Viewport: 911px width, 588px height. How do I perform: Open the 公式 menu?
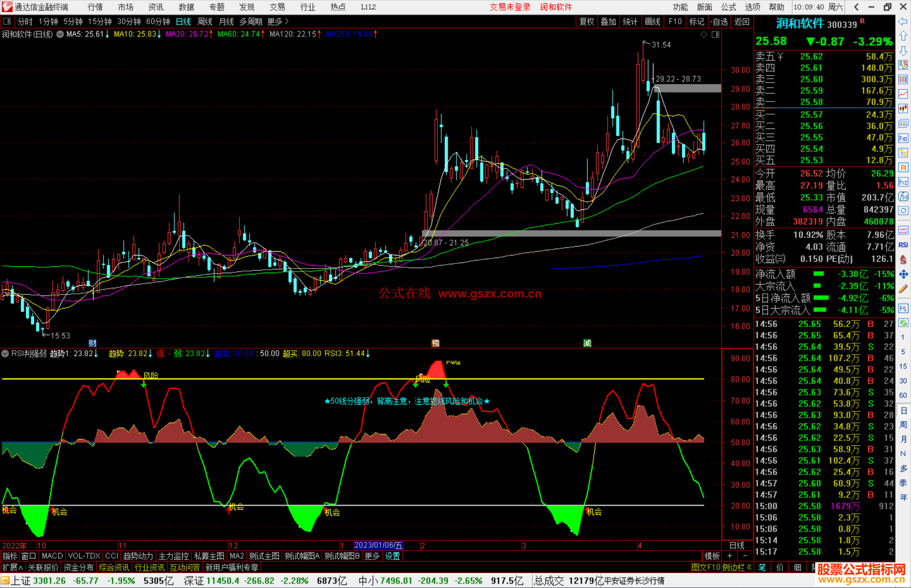coord(728,7)
